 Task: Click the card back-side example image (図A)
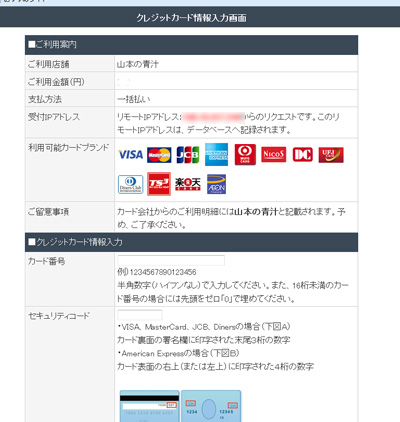coord(150,406)
